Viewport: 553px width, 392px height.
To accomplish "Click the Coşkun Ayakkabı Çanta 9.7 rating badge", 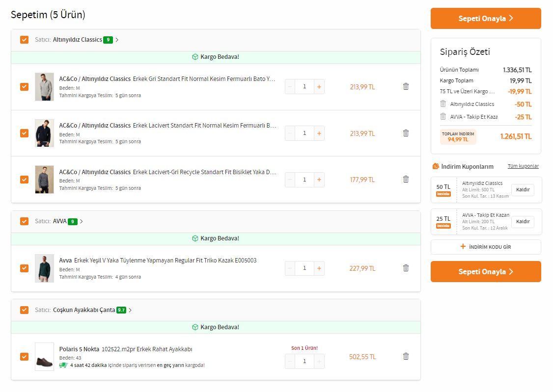I will click(121, 310).
